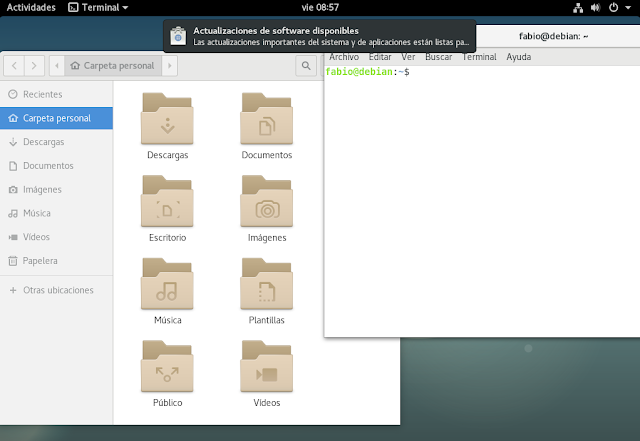640x441 pixels.
Task: Open the Escritorio folder icon
Action: [x=167, y=201]
